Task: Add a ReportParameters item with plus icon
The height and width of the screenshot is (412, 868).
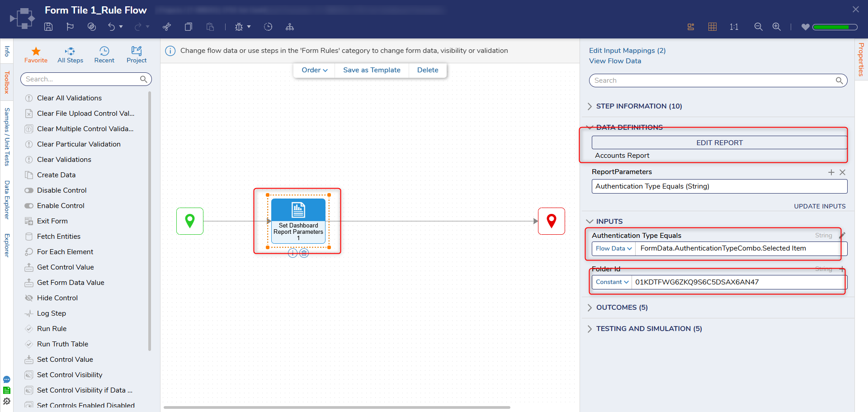Action: click(x=831, y=172)
